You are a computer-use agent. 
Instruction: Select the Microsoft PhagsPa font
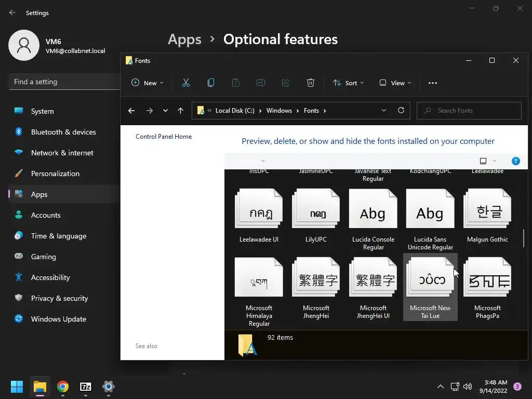(x=487, y=288)
